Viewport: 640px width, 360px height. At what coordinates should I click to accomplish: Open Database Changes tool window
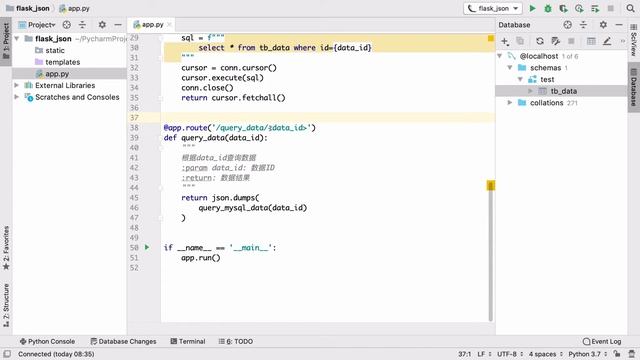tap(123, 341)
